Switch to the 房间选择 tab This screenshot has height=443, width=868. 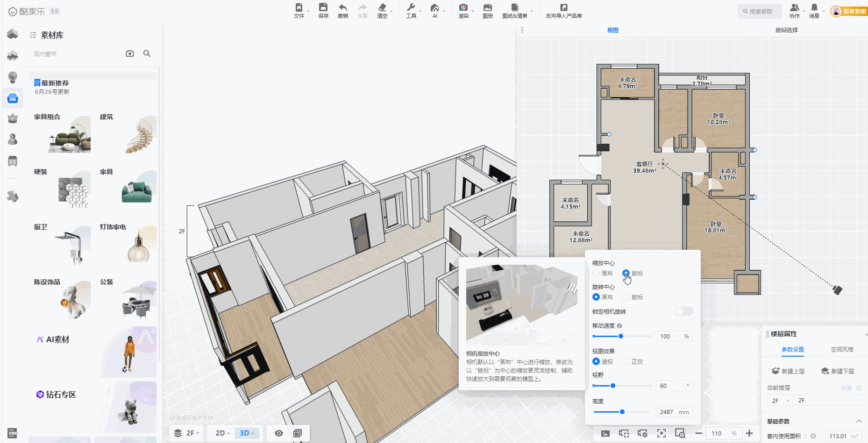[x=786, y=30]
